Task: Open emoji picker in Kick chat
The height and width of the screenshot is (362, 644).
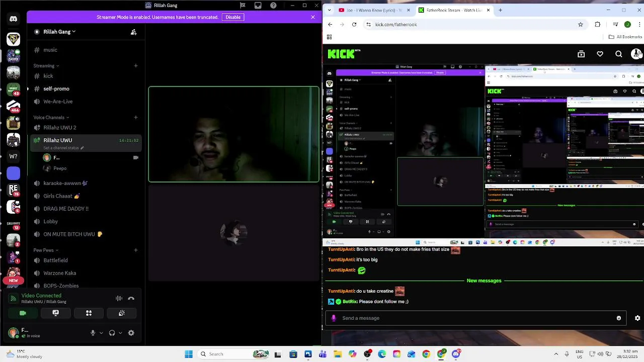Action: click(619, 318)
